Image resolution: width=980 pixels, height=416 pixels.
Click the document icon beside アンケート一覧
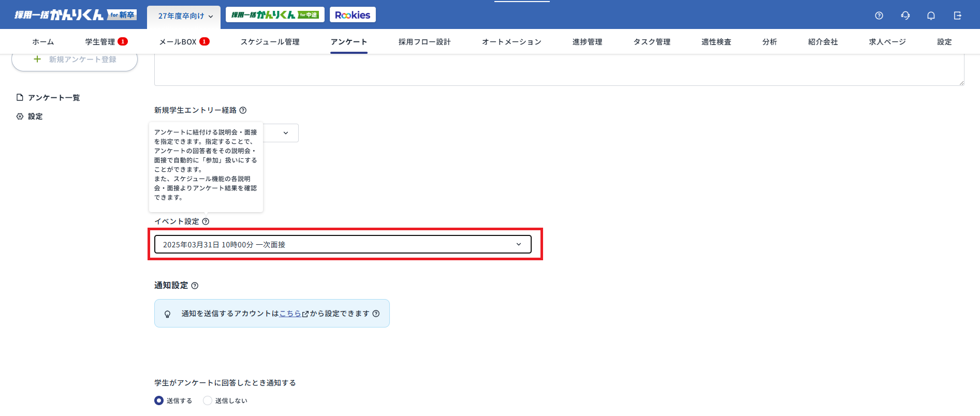click(20, 97)
